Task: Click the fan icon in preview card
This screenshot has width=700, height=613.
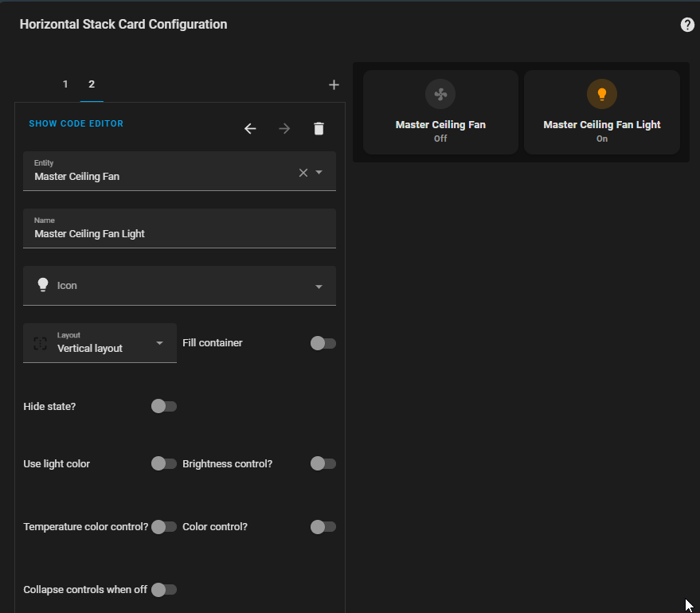Action: coord(440,94)
